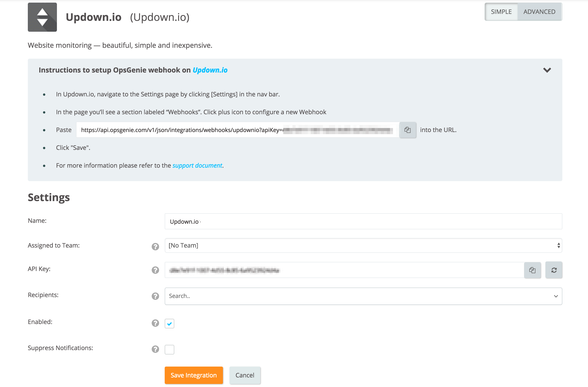
Task: Click the Updown.io logo icon
Action: pos(42,17)
